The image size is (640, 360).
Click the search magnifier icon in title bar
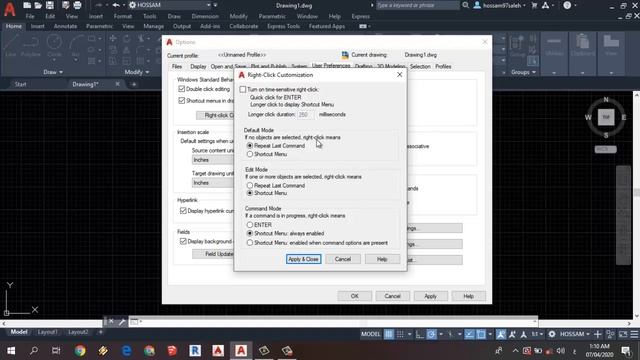tap(466, 5)
